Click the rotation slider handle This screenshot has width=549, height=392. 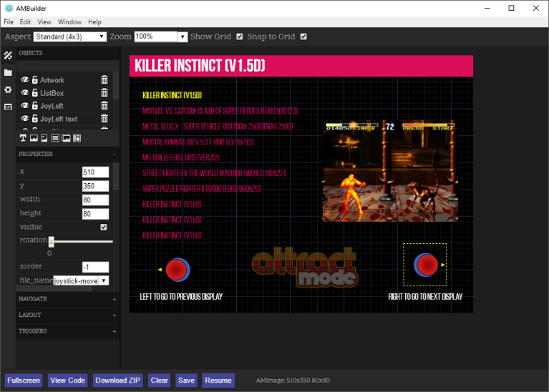point(51,242)
